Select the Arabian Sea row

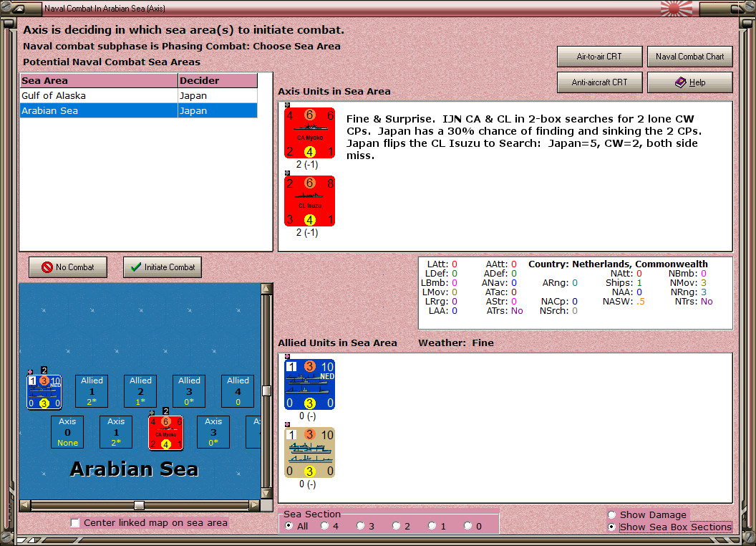[x=139, y=110]
